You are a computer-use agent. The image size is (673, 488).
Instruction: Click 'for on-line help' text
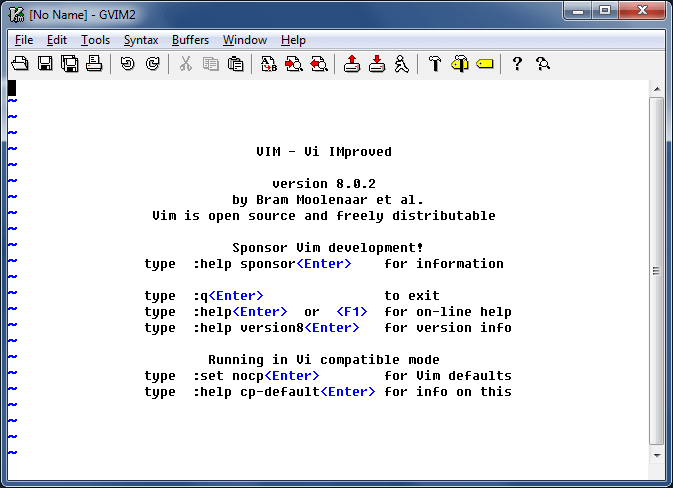(448, 312)
